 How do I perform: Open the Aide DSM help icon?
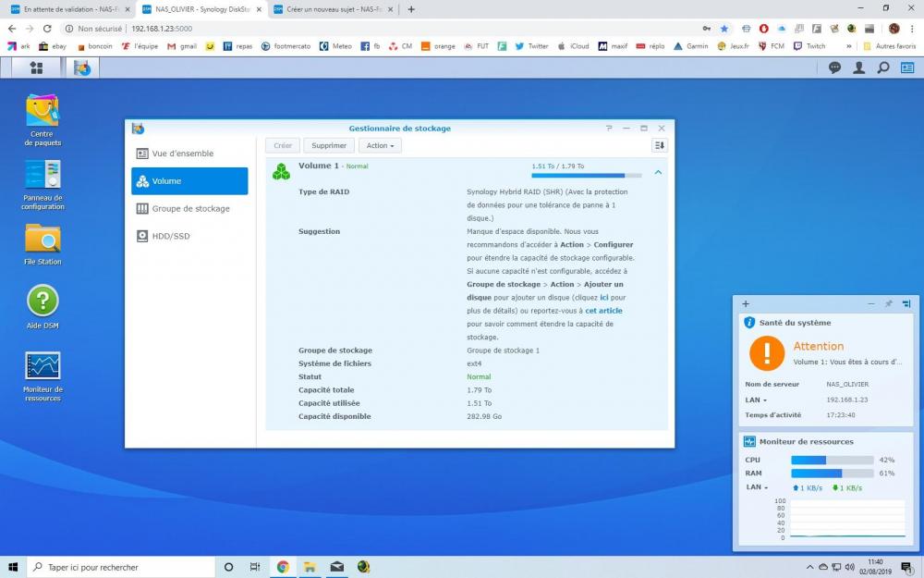pyautogui.click(x=43, y=301)
